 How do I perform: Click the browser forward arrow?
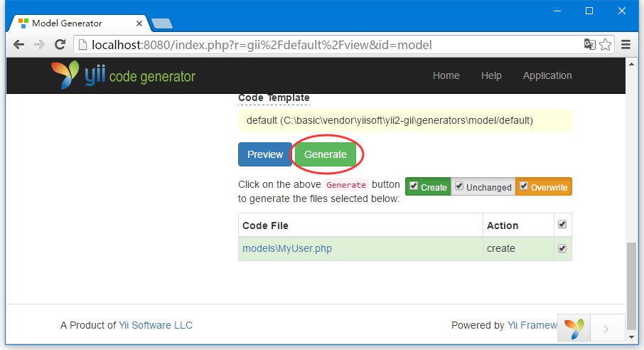pyautogui.click(x=39, y=44)
